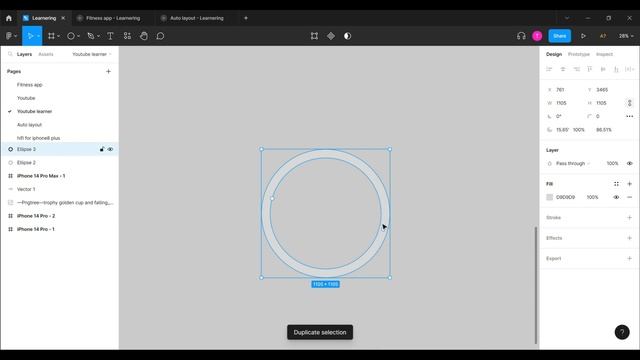Select the Layers tab

point(24,54)
